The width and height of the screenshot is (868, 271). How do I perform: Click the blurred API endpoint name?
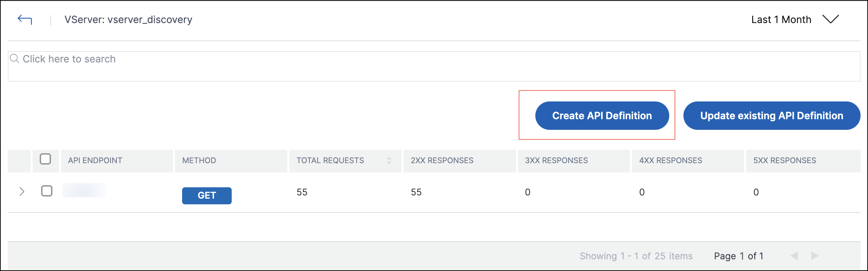(84, 190)
